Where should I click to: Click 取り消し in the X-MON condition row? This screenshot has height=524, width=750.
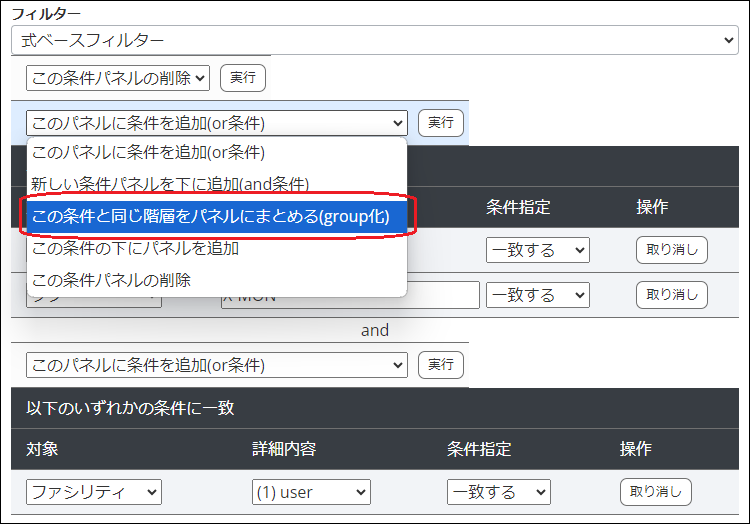click(671, 295)
